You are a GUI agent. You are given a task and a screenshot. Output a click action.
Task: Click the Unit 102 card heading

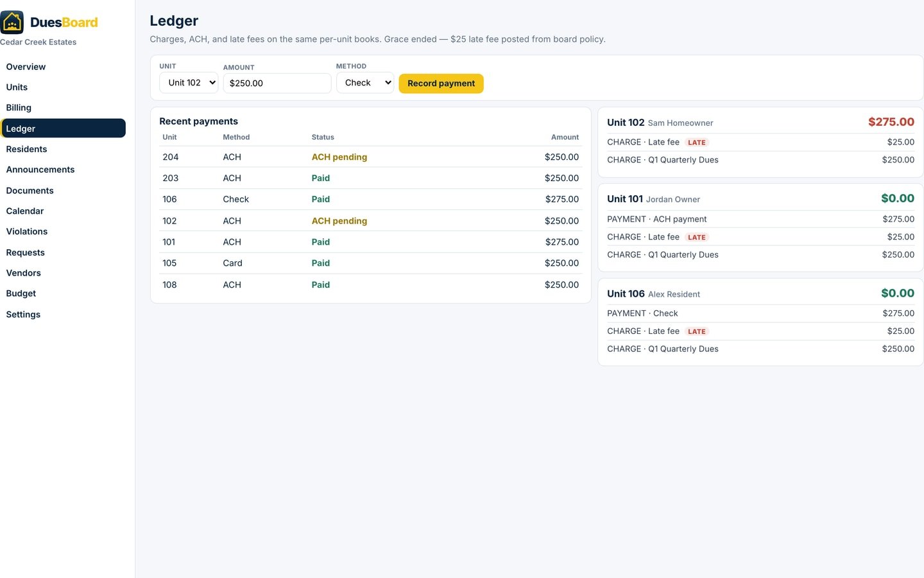[x=626, y=123]
